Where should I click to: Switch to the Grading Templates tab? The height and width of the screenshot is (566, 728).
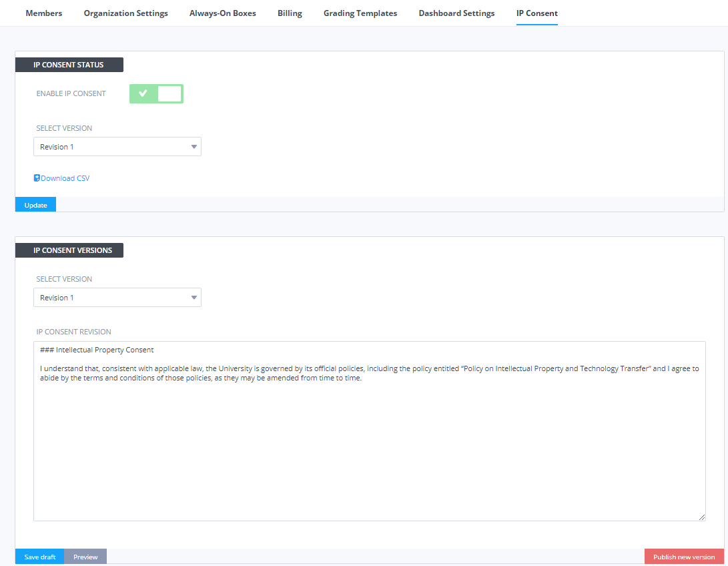click(360, 13)
